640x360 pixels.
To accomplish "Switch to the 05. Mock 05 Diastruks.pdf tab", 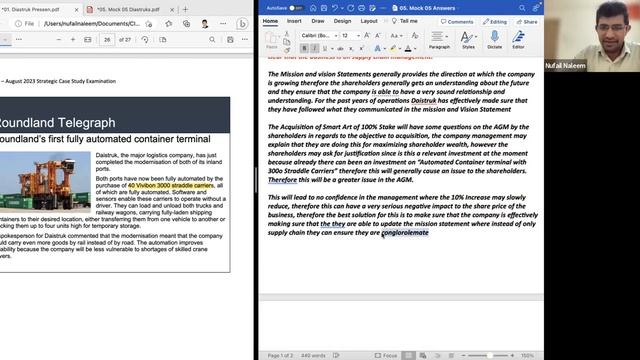I will tap(129, 9).
